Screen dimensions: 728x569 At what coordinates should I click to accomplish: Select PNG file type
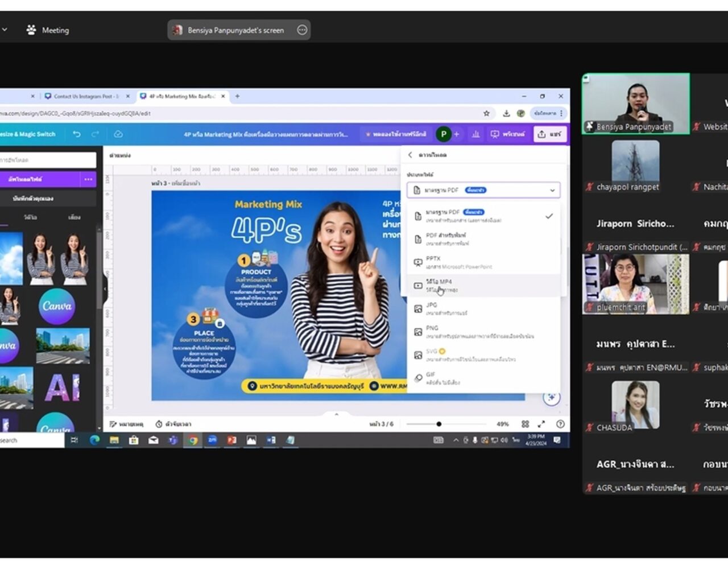pyautogui.click(x=483, y=332)
